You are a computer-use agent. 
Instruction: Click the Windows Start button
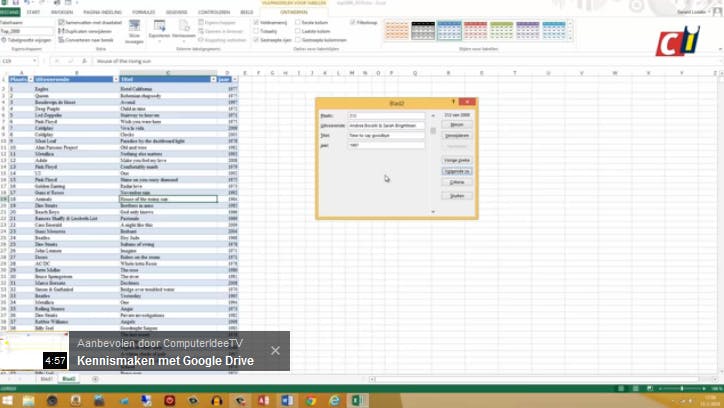coord(7,400)
